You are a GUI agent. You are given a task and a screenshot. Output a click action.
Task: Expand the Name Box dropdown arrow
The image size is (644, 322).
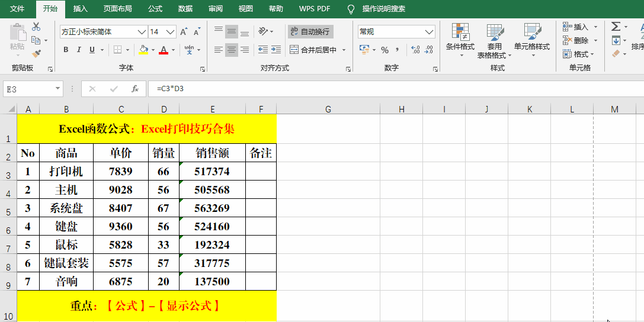[57, 89]
